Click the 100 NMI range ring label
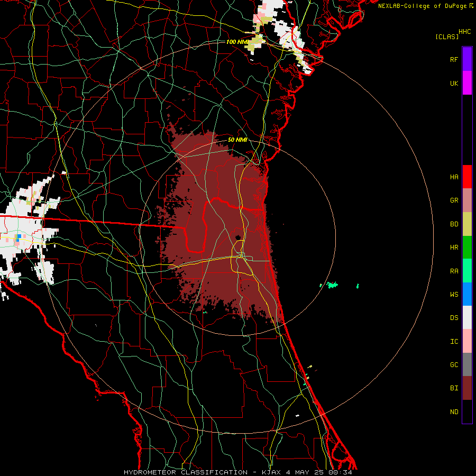 pyautogui.click(x=237, y=42)
